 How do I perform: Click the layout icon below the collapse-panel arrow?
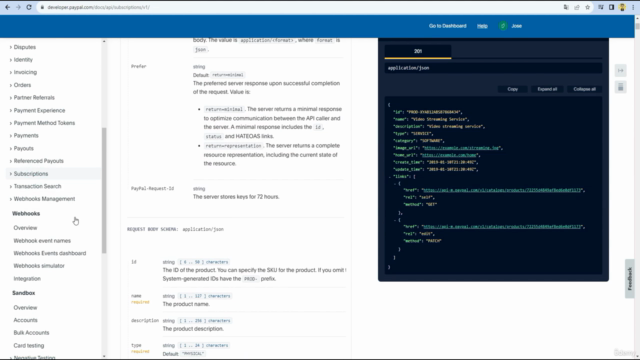(x=620, y=87)
